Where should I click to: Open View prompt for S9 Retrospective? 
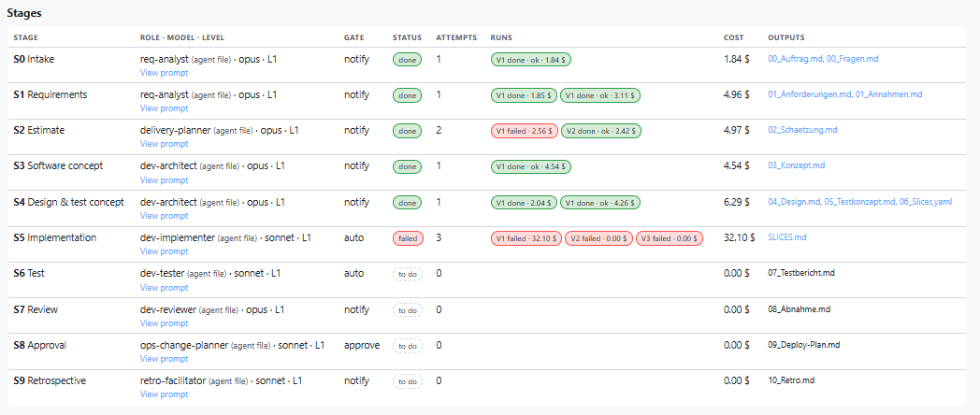tap(164, 394)
